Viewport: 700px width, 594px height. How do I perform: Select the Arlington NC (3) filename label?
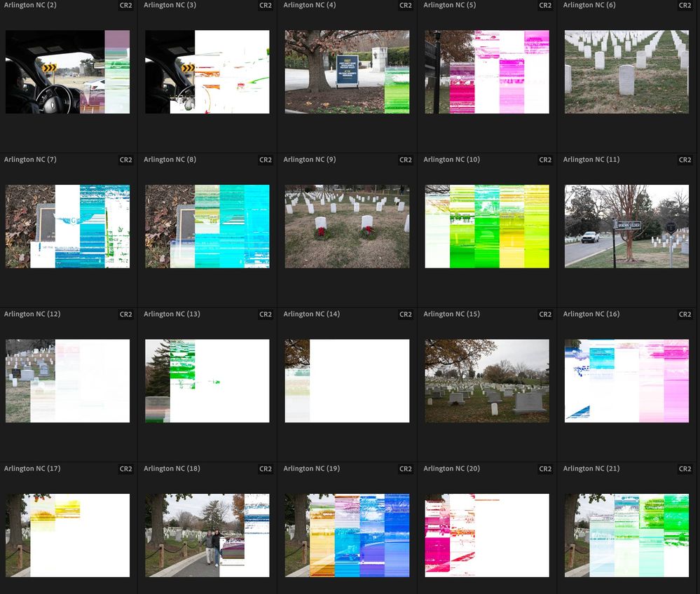click(171, 6)
